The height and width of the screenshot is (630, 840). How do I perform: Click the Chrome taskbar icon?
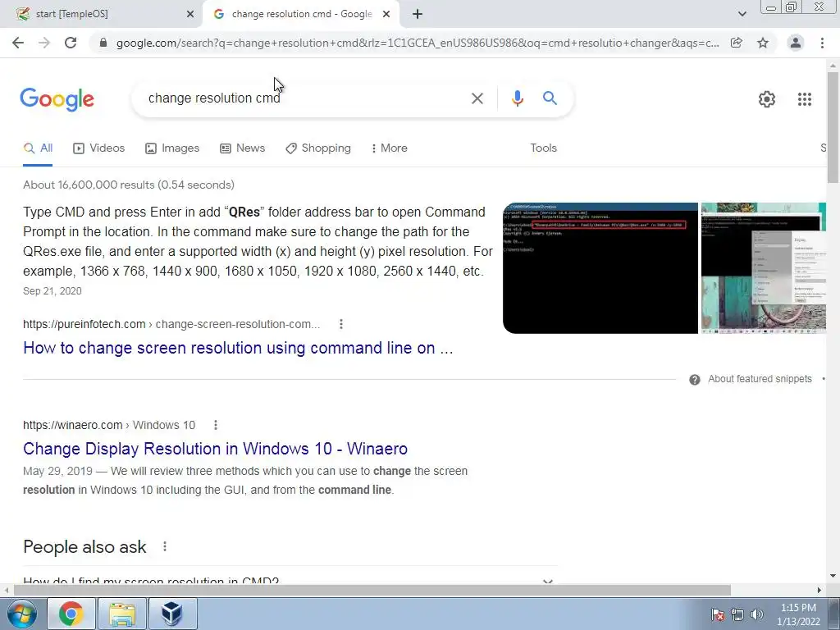[71, 614]
